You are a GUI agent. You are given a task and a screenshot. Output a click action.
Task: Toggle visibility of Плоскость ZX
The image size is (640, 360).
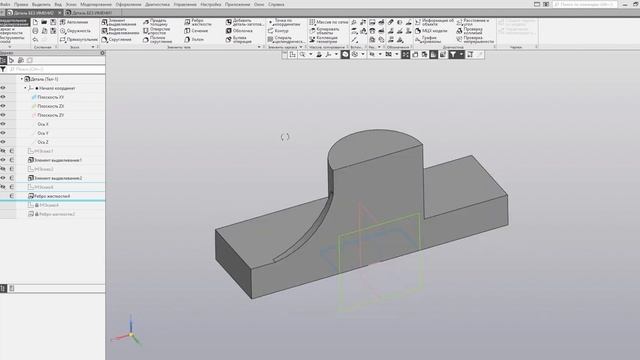(x=3, y=106)
